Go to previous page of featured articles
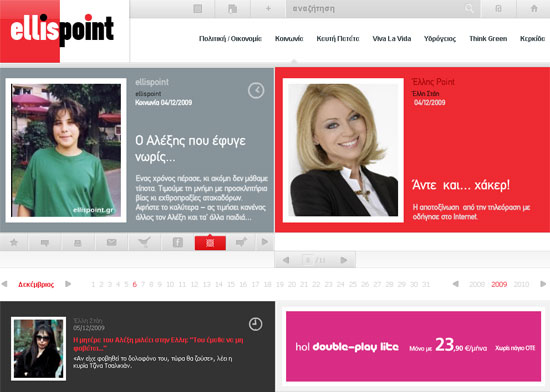The image size is (550, 392). click(x=286, y=260)
